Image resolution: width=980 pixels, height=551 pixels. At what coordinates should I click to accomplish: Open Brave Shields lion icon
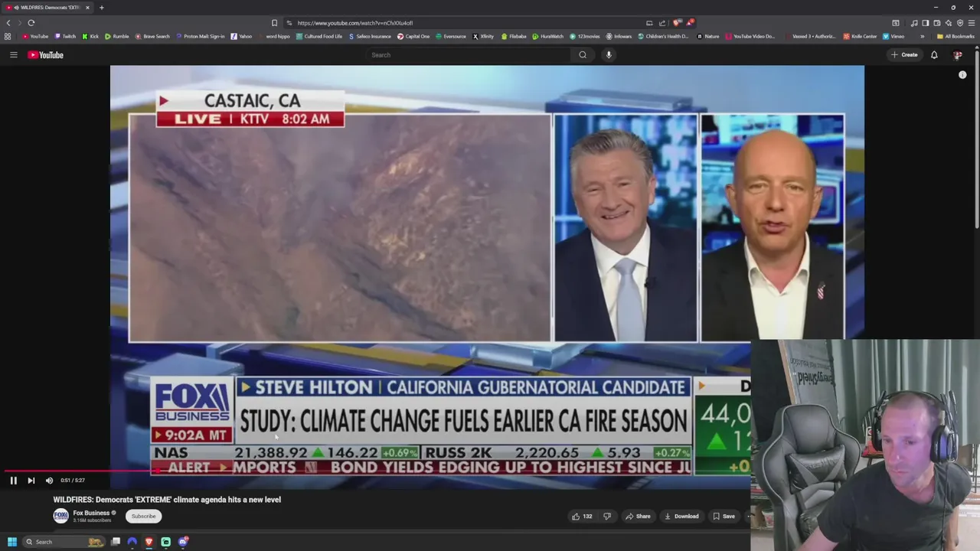coord(678,23)
